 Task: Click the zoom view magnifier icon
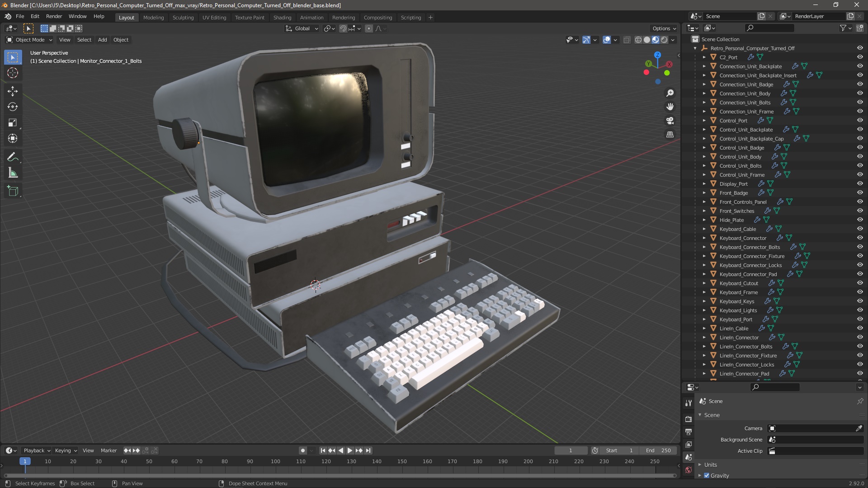[x=670, y=93]
